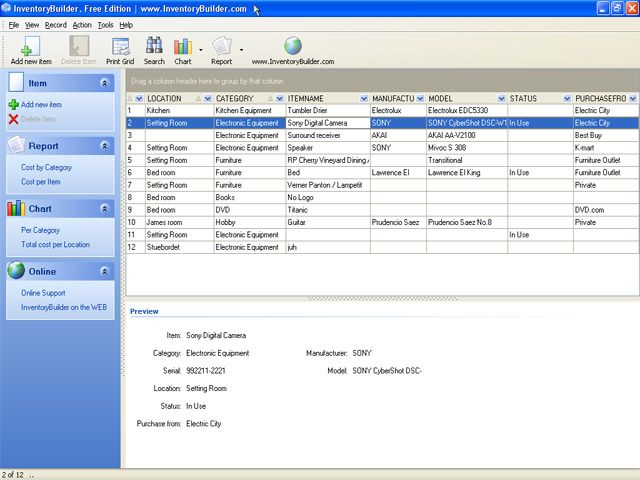Click the Print Grid toolbar icon
This screenshot has width=640, height=480.
coord(120,46)
